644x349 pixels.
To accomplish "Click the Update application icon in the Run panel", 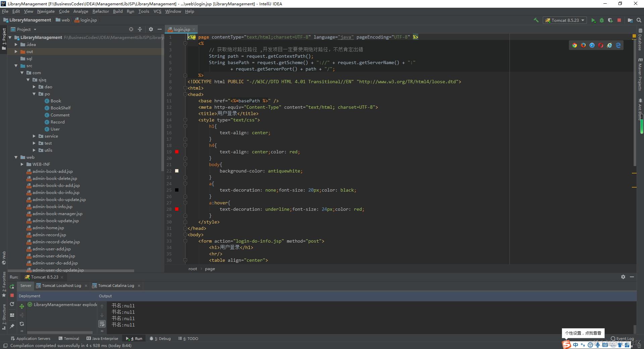I will [12, 304].
